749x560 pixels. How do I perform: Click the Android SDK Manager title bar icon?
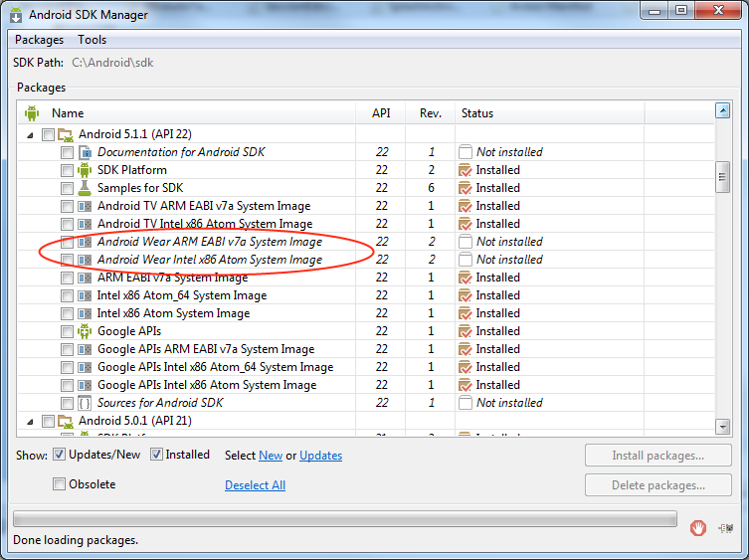(x=16, y=15)
